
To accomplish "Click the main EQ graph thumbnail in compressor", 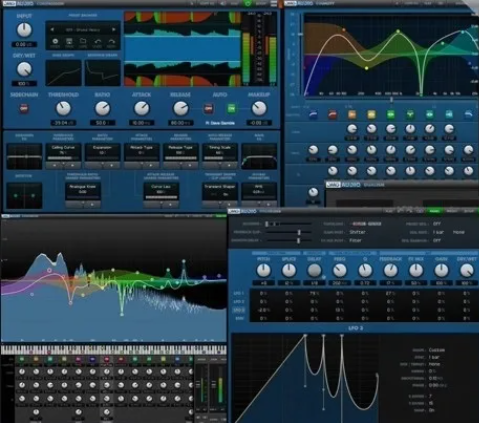I will [259, 156].
